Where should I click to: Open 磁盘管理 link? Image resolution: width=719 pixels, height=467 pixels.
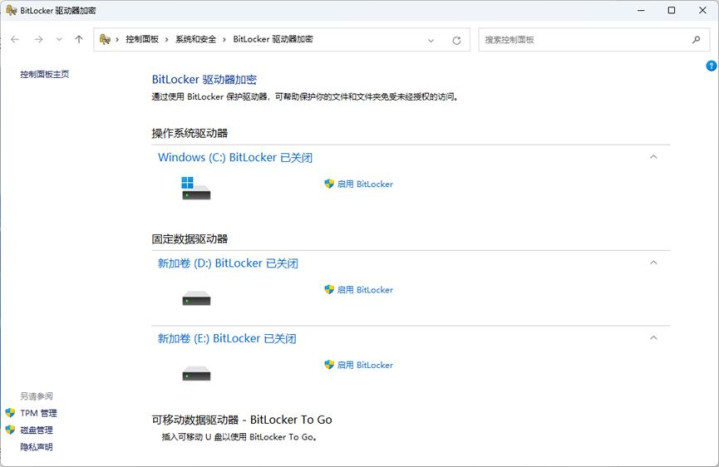37,430
